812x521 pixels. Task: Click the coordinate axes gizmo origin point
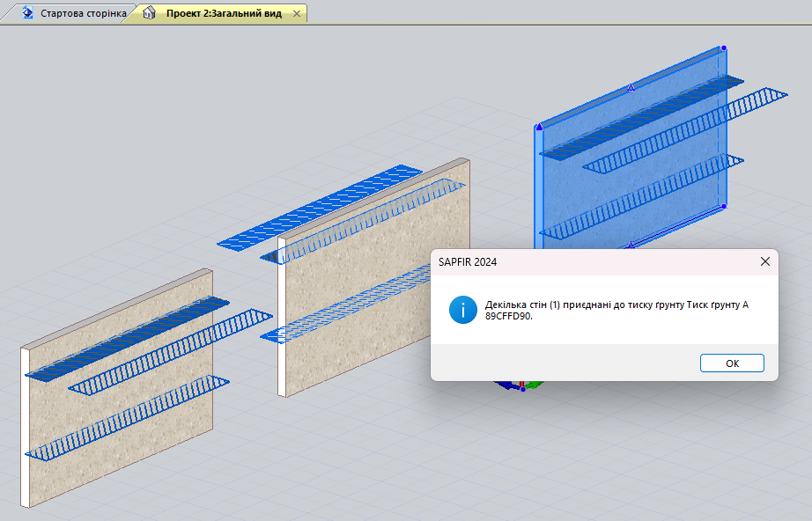(522, 388)
